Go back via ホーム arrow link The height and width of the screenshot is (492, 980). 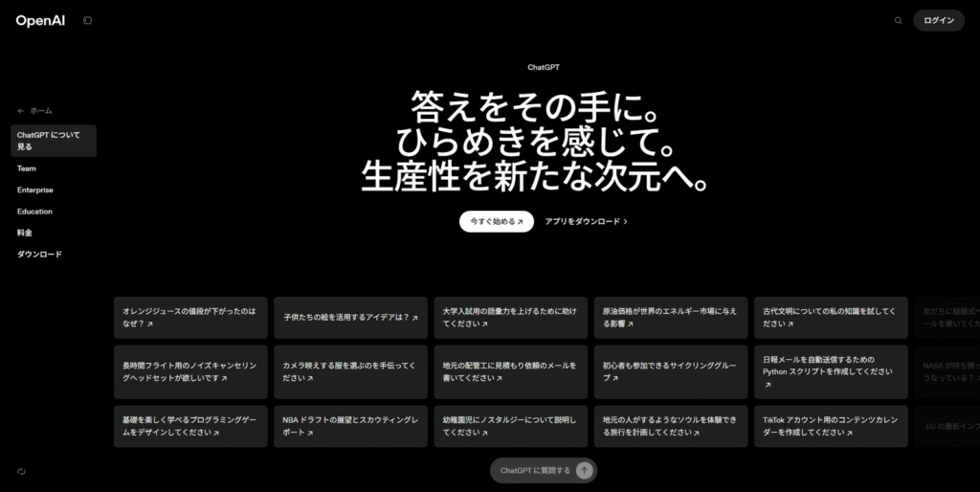coord(35,111)
